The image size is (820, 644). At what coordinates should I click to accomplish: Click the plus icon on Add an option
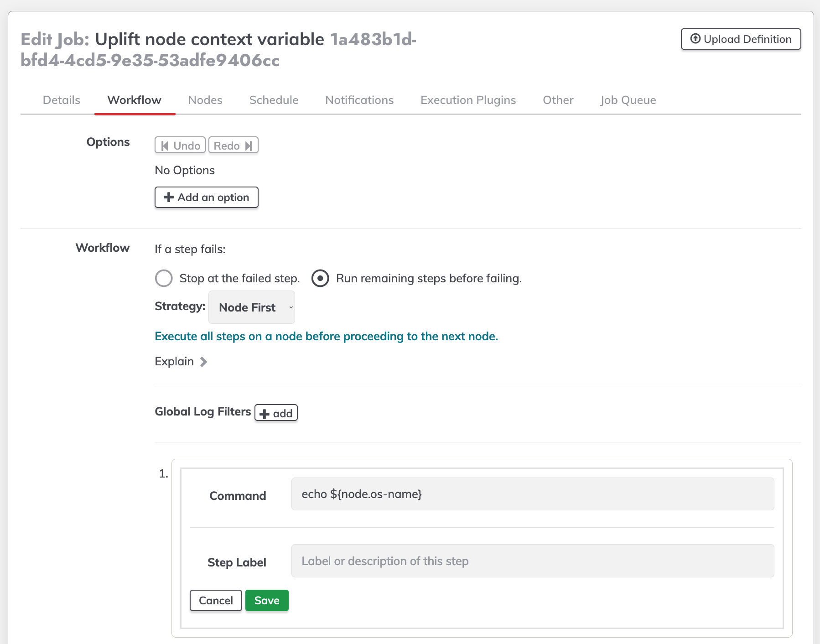pyautogui.click(x=169, y=197)
